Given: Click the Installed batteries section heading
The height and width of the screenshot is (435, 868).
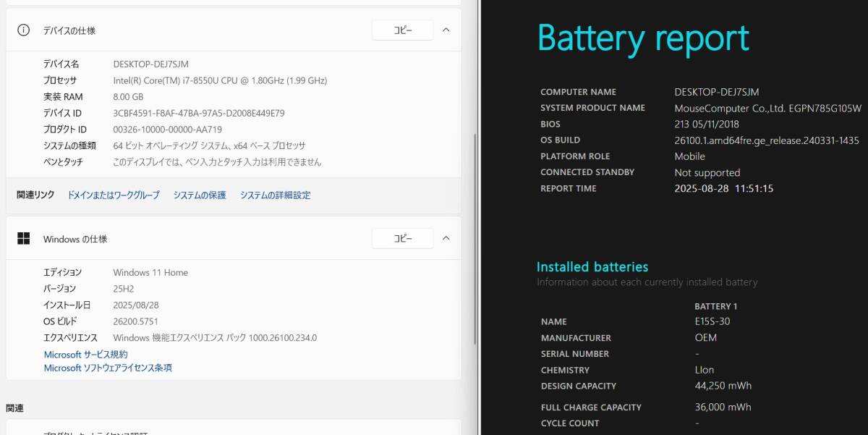Looking at the screenshot, I should 592,267.
